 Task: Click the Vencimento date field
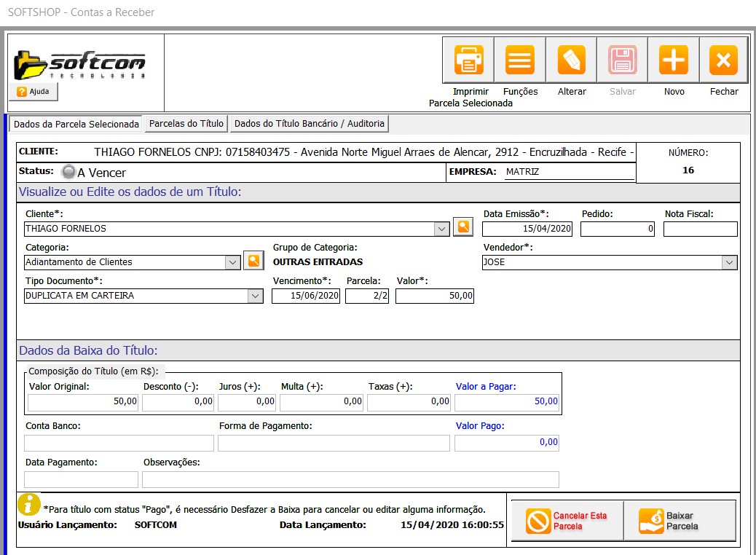click(x=306, y=296)
